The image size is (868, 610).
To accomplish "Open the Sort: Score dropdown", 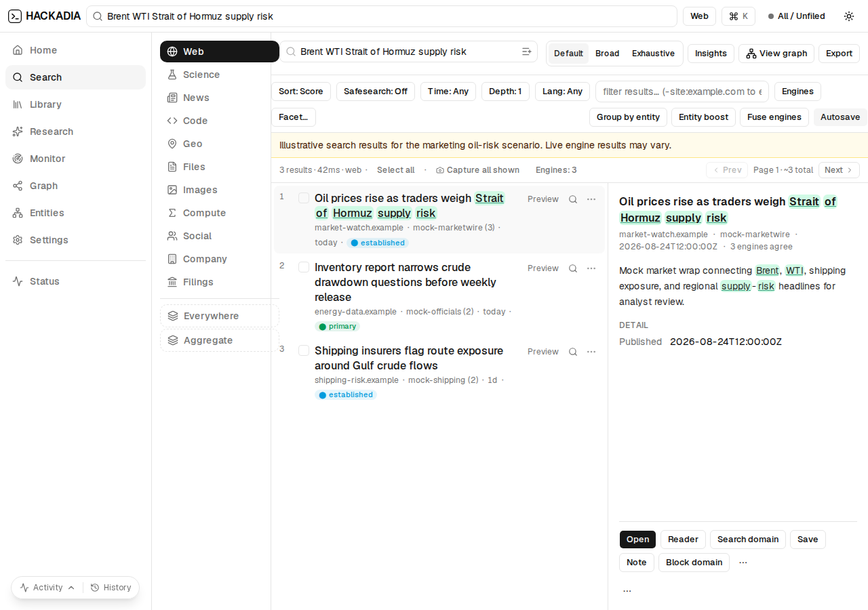I will click(x=301, y=91).
